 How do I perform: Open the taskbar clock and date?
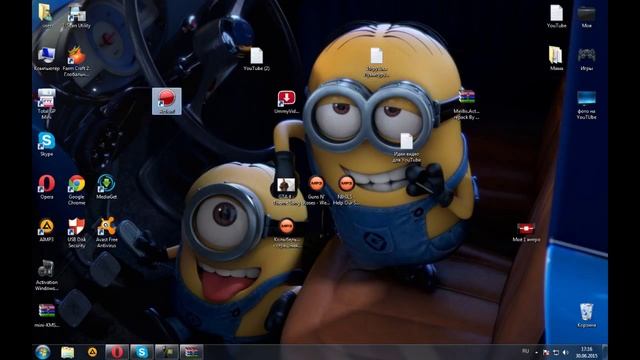pyautogui.click(x=587, y=352)
